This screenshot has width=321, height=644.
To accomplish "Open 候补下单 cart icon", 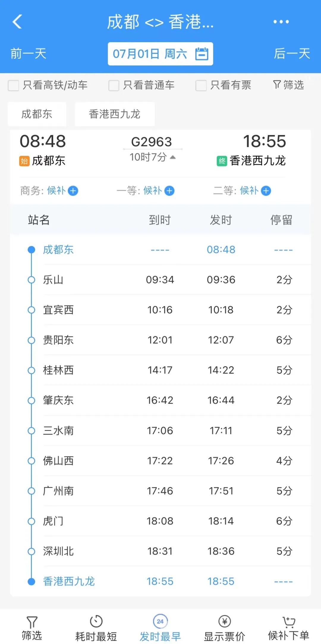I will point(289,621).
